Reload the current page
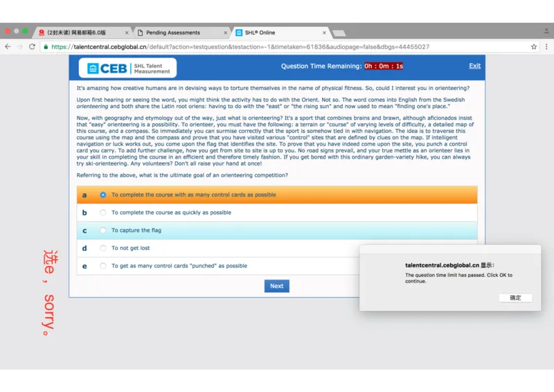Image resolution: width=554 pixels, height=392 pixels. click(32, 46)
